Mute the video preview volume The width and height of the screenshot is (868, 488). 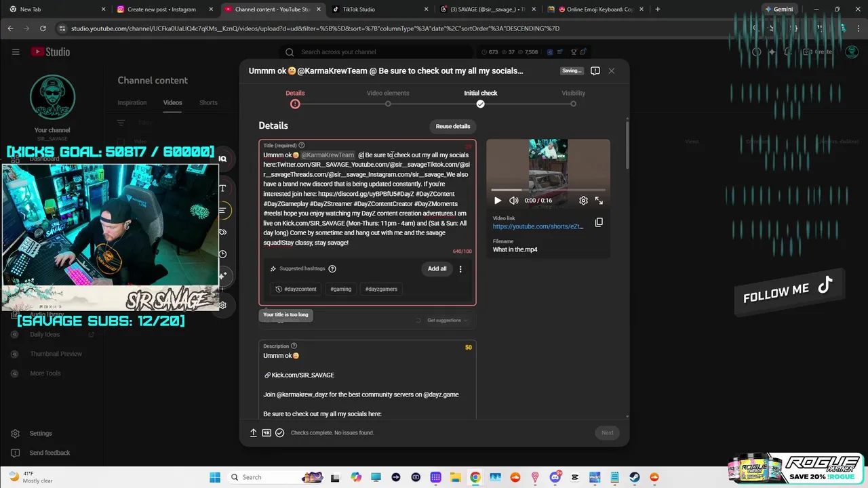tap(514, 201)
